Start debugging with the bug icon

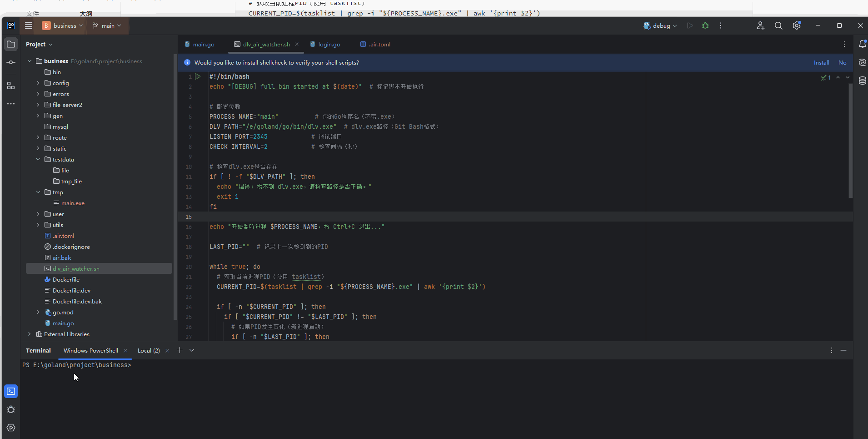click(x=705, y=25)
